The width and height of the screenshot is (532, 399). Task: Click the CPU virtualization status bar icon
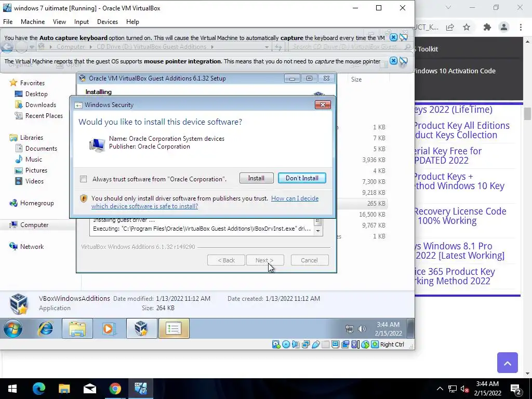click(355, 344)
